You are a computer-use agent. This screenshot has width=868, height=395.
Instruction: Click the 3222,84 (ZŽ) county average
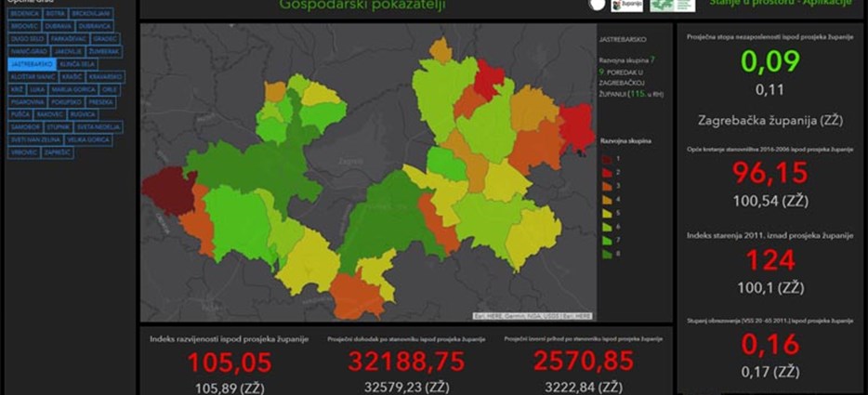click(584, 387)
